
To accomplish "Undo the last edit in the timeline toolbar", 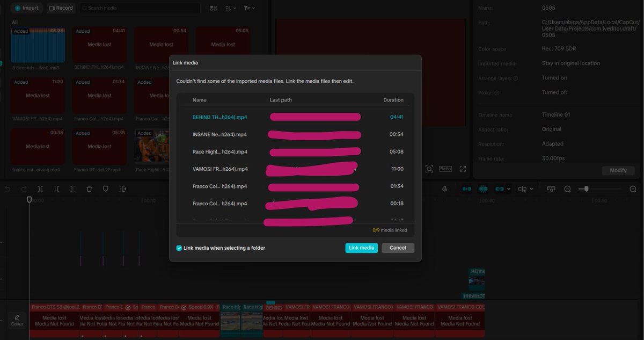I will point(8,189).
